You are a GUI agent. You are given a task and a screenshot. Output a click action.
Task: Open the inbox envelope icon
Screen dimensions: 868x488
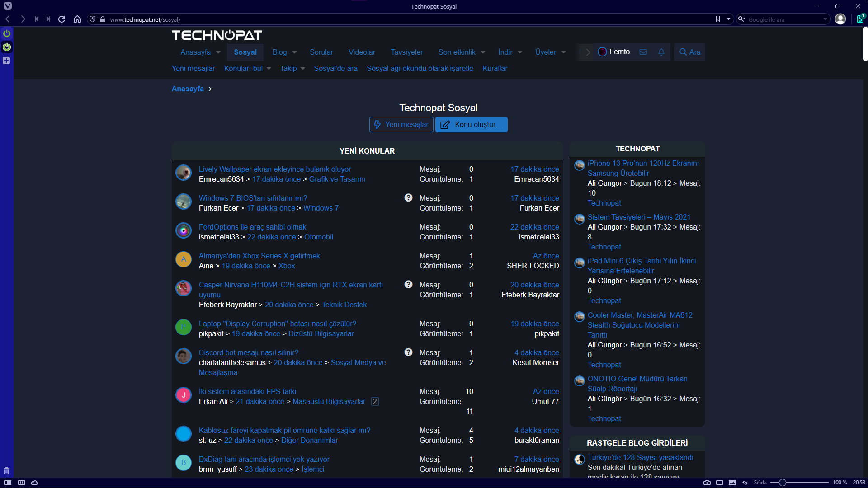(x=643, y=52)
